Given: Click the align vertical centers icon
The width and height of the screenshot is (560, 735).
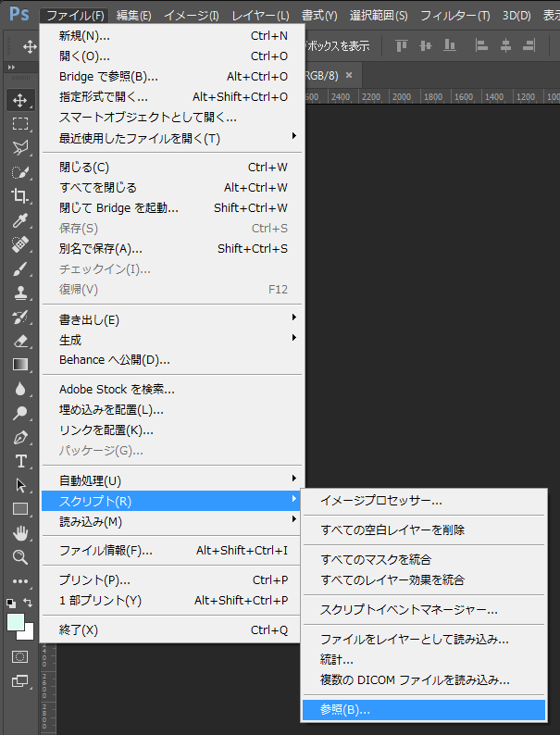Looking at the screenshot, I should tap(426, 45).
